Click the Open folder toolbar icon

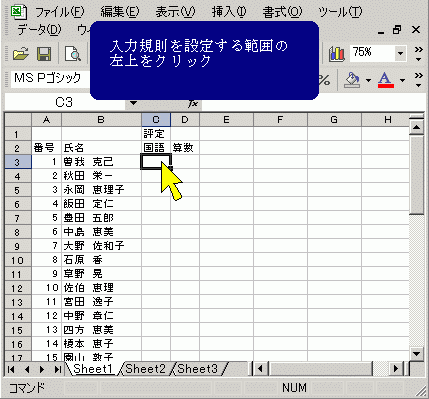pyautogui.click(x=21, y=54)
